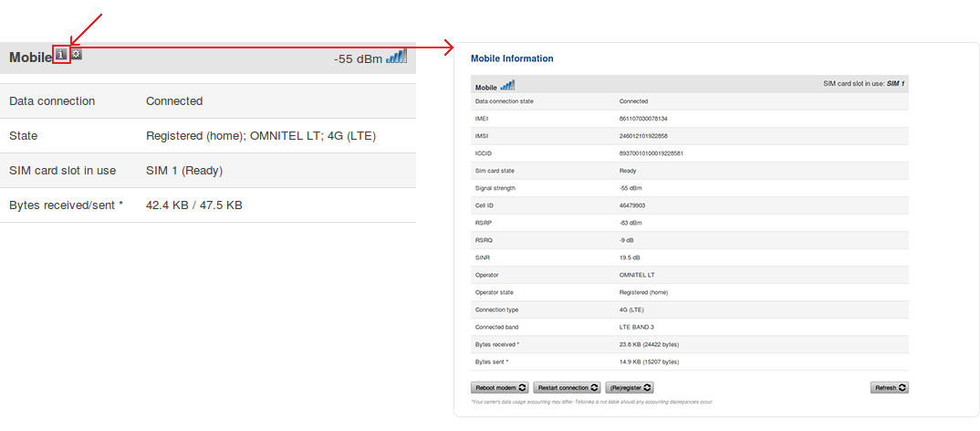980x431 pixels.
Task: Click the LTE BAND 3 value
Action: tap(639, 327)
